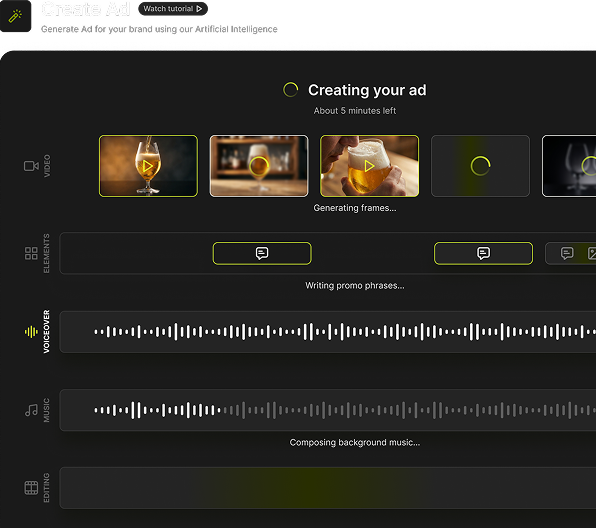Click the Music note icon
Viewport: 596px width, 528px height.
pyautogui.click(x=31, y=410)
